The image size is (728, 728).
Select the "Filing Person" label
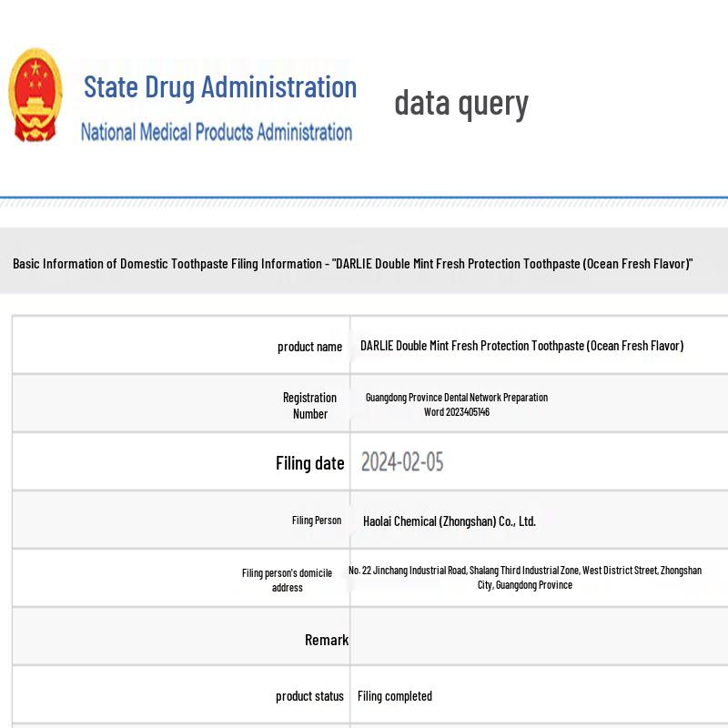pyautogui.click(x=316, y=521)
